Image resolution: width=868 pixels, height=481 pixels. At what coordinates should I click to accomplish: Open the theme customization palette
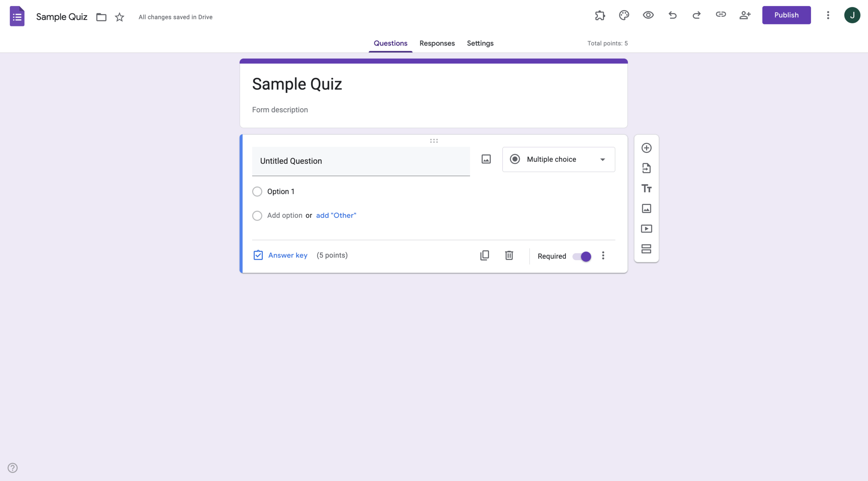[x=624, y=15]
